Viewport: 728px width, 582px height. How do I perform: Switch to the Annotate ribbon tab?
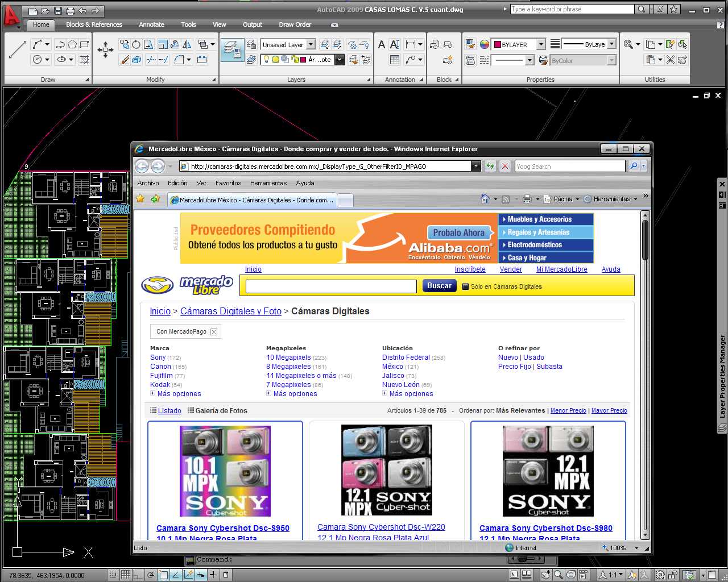pos(151,24)
